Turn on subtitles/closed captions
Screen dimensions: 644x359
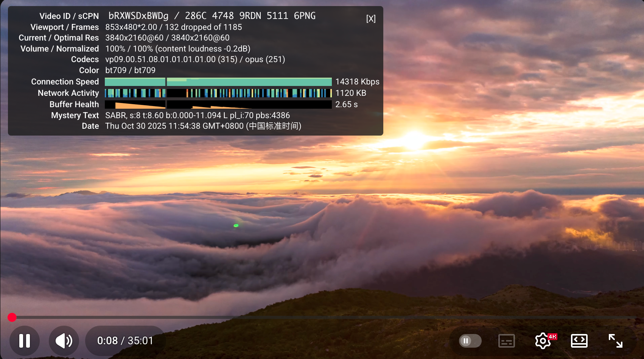[506, 341]
